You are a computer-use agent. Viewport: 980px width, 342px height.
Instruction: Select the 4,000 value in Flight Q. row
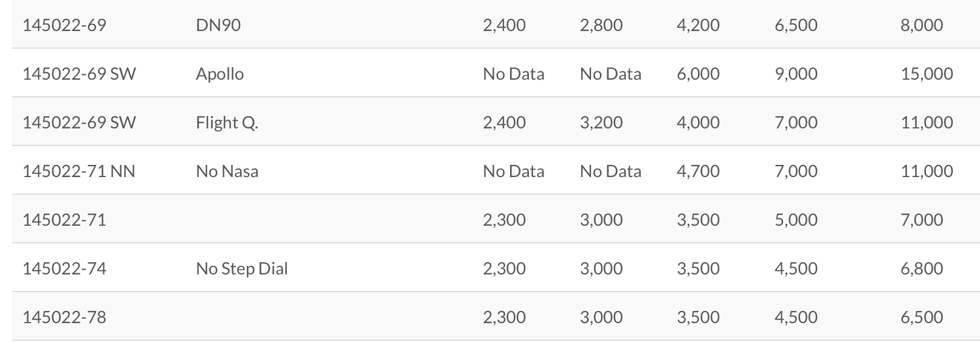[698, 122]
